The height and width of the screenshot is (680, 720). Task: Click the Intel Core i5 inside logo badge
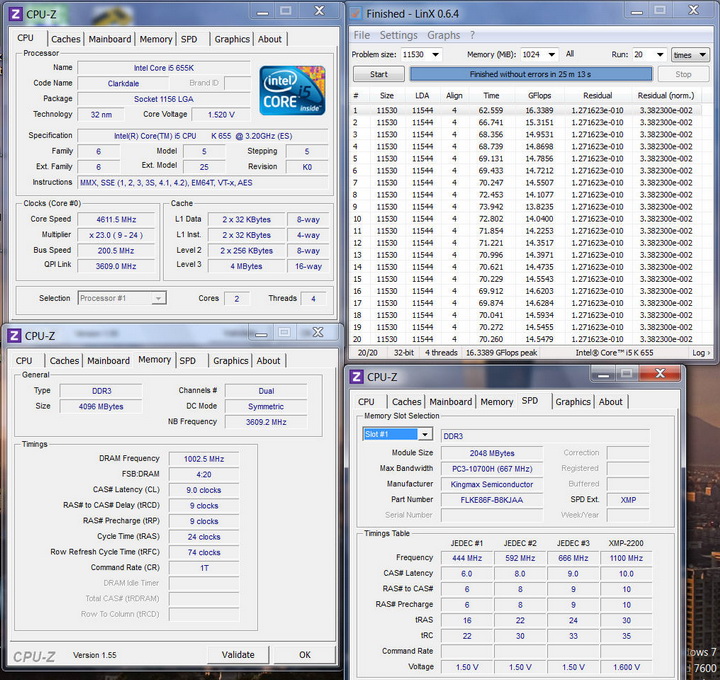(292, 90)
